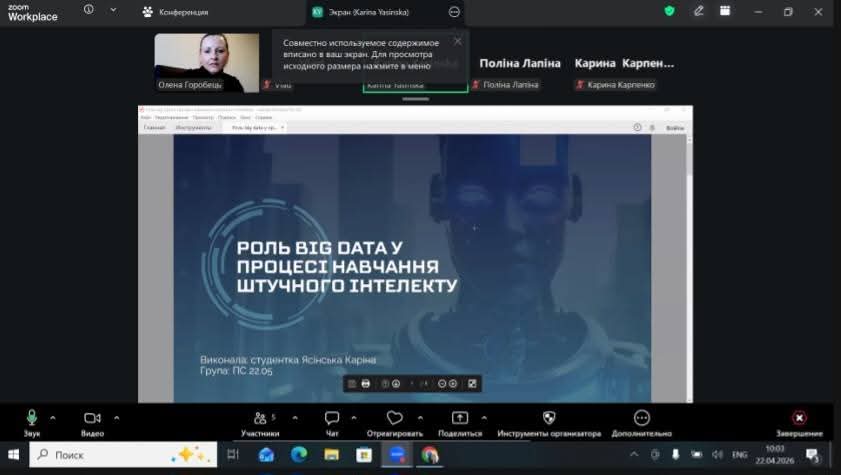
Task: Close the shared content notification popup
Action: (458, 41)
